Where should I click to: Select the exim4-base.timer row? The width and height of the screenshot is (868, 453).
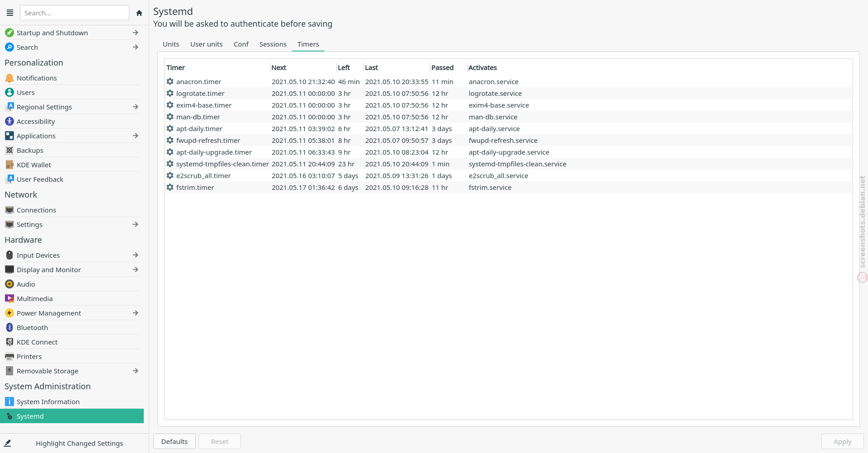tap(509, 105)
